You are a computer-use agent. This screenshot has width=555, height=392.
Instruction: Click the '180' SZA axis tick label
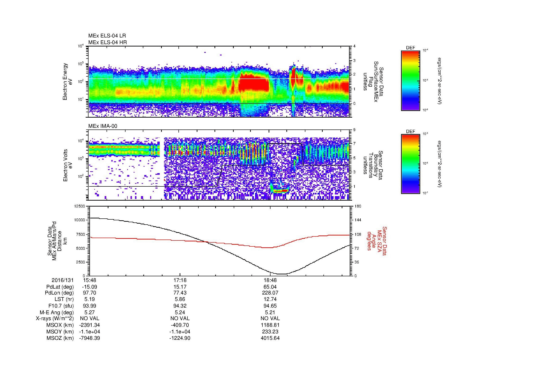coord(358,206)
